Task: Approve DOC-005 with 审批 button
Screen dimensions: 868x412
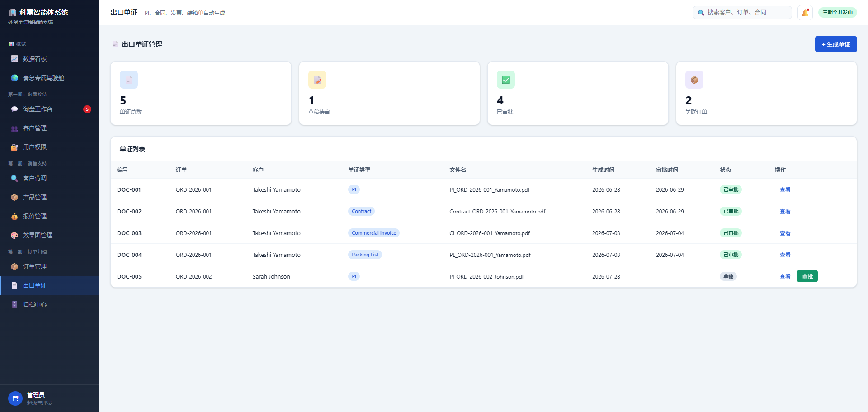Action: 807,276
